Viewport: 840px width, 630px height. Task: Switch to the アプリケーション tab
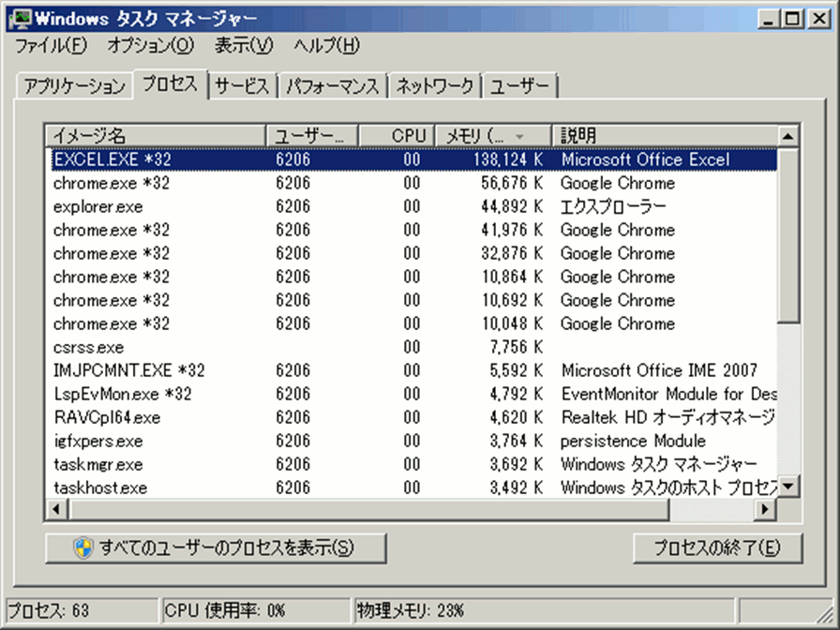click(74, 86)
